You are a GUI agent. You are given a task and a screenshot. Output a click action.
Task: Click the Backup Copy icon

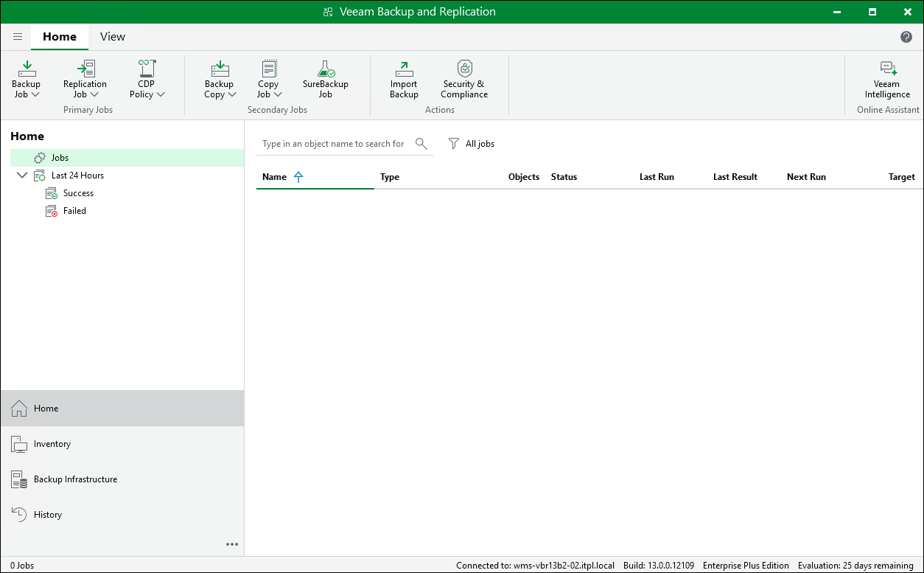pos(220,69)
